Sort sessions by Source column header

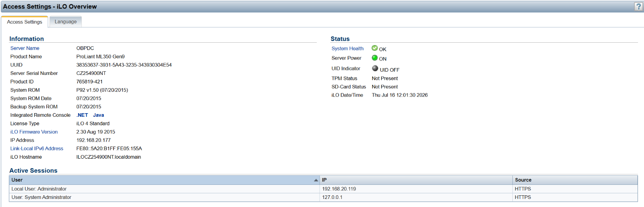pyautogui.click(x=575, y=180)
